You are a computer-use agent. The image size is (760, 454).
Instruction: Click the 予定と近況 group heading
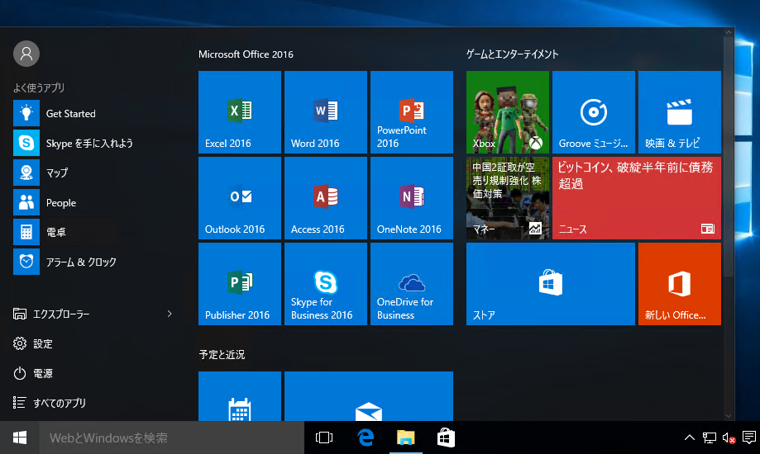tap(222, 355)
